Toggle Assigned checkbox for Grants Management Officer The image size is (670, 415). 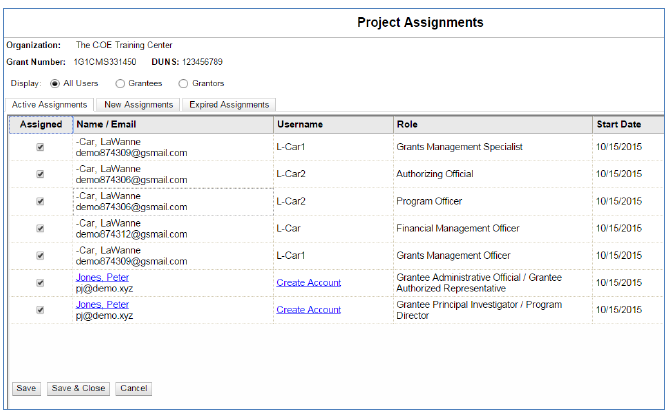pos(40,255)
